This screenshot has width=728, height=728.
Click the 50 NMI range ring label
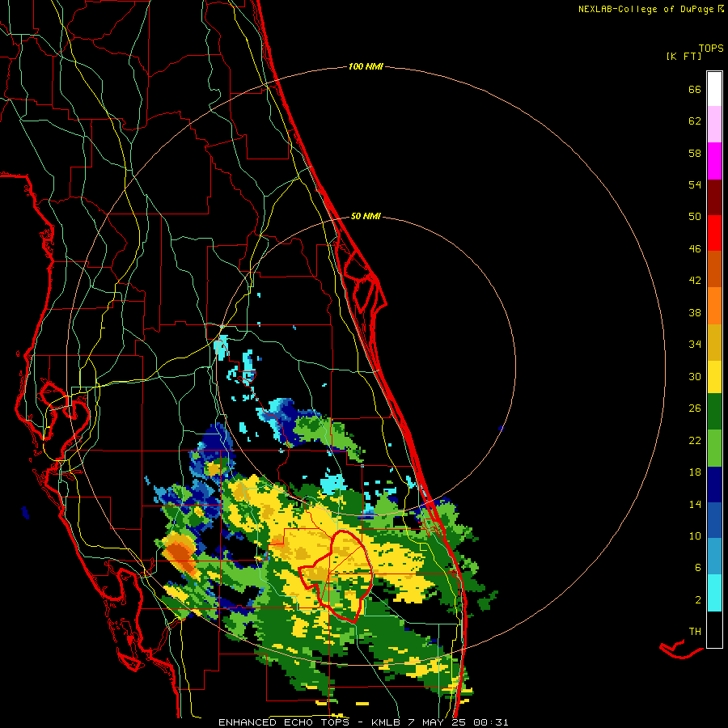point(366,216)
